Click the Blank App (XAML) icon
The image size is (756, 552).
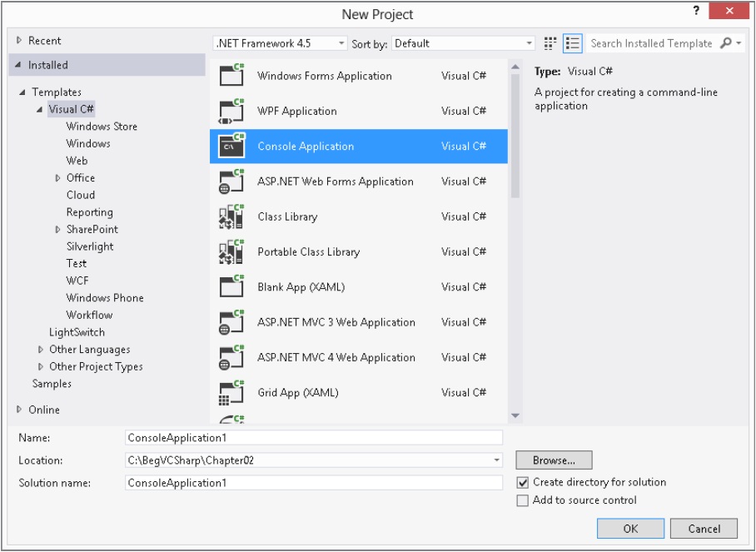232,287
